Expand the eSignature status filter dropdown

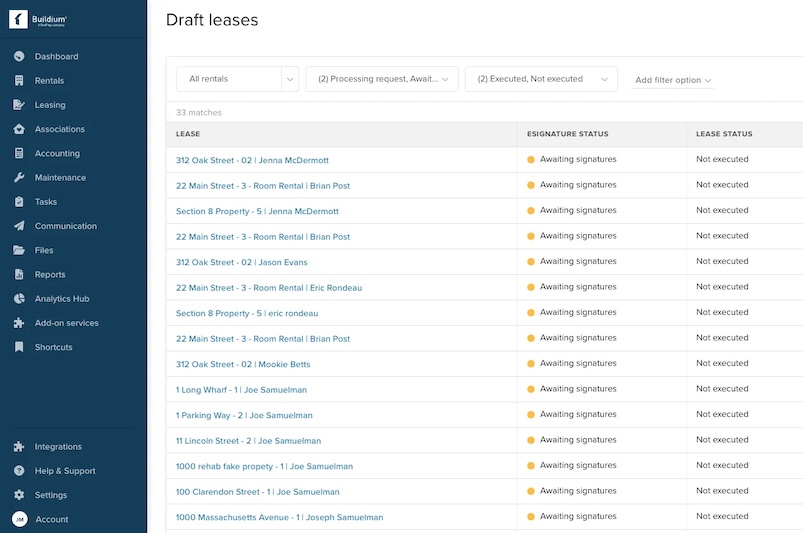pyautogui.click(x=381, y=79)
